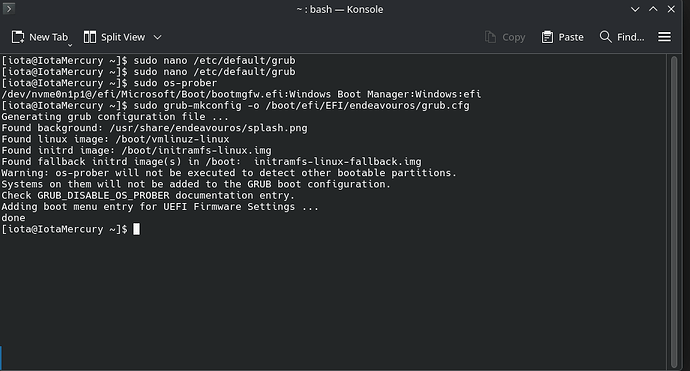Image resolution: width=690 pixels, height=371 pixels.
Task: Expand the Split View chevron menu
Action: coord(157,37)
